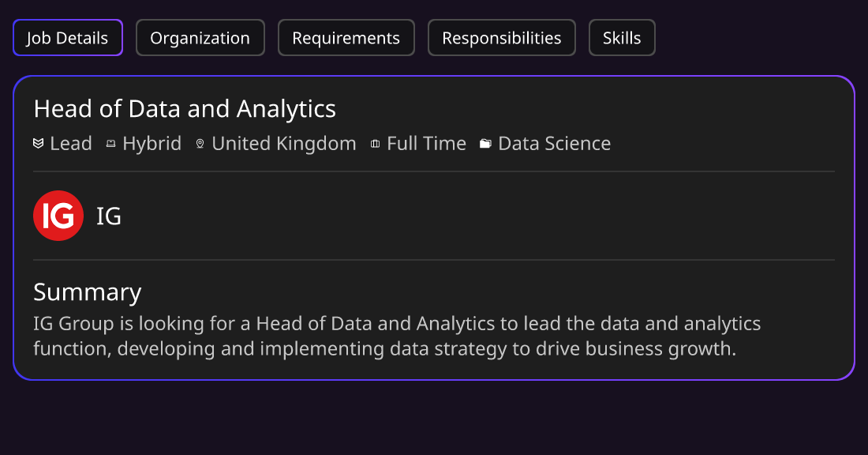Select the Requirements tab
The width and height of the screenshot is (868, 455).
[346, 38]
